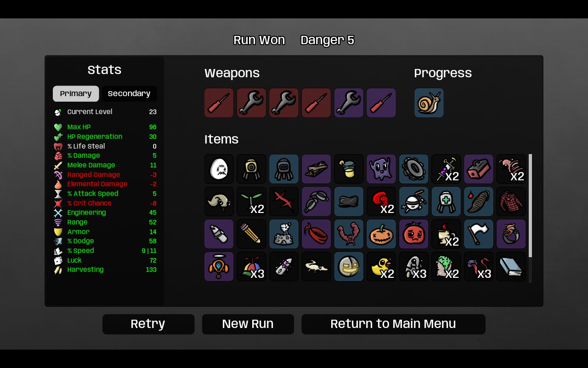
Task: Click the angry tomato item
Action: pos(414,234)
